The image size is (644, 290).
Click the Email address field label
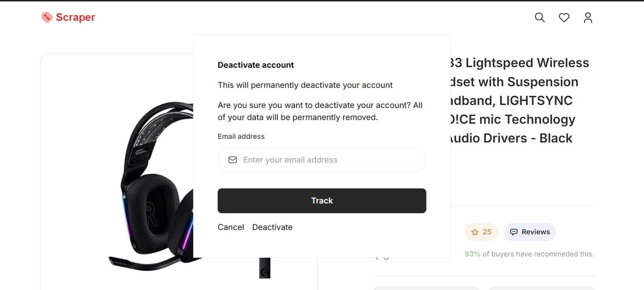(x=241, y=136)
